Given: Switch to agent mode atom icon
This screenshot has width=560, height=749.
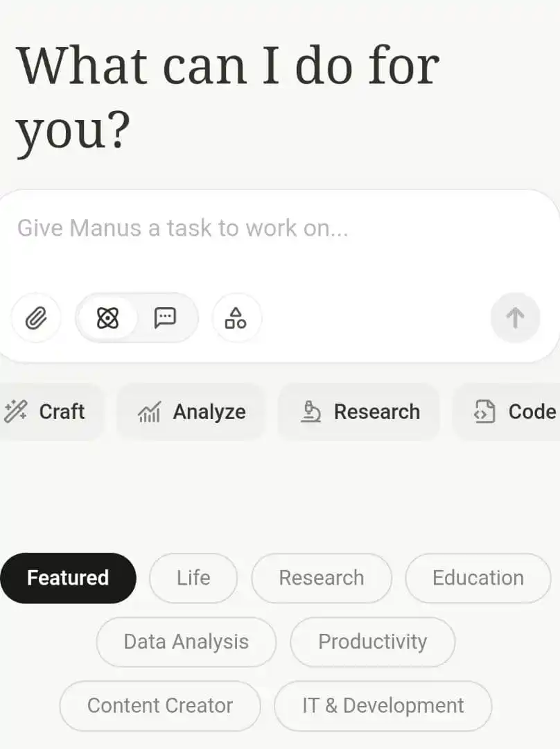Looking at the screenshot, I should click(x=107, y=318).
